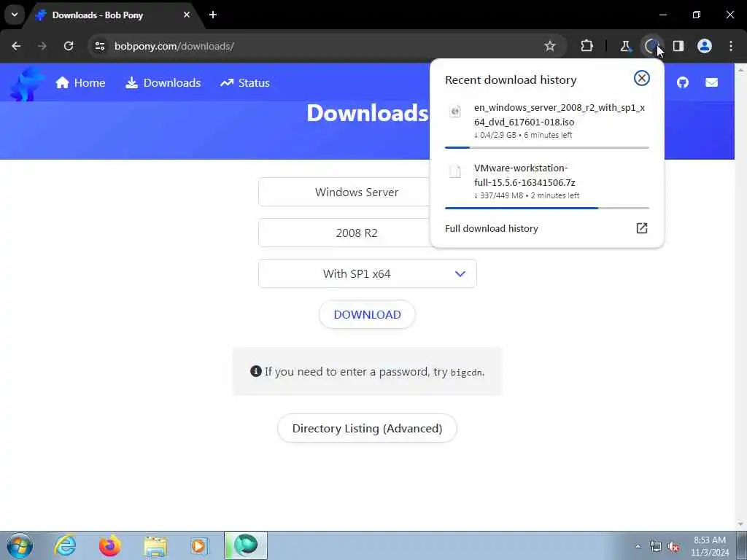Click the DOWNLOAD button
747x560 pixels.
tap(368, 315)
